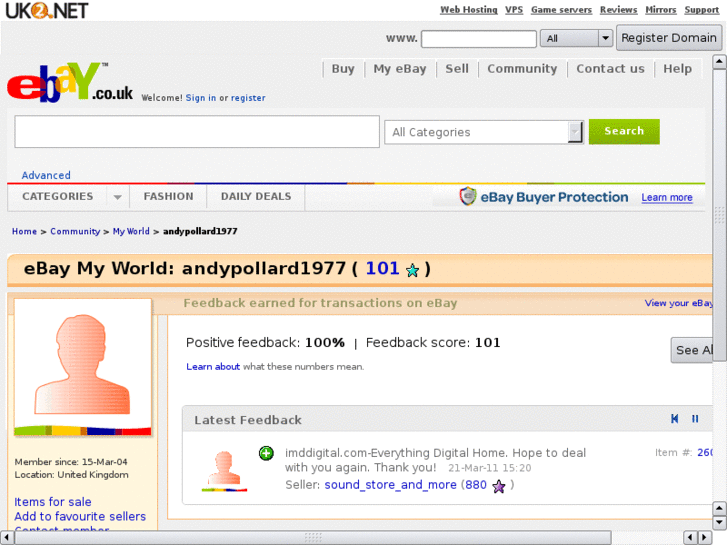Click the Register Domain button
Viewport: 727px width, 545px height.
[669, 38]
